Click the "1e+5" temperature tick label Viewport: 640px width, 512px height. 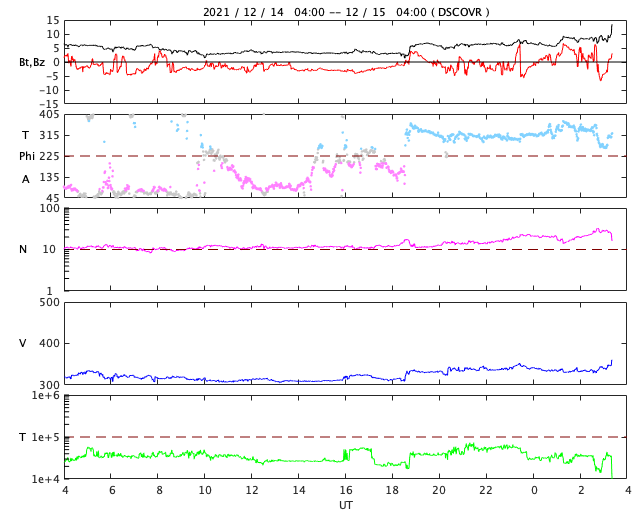46,437
